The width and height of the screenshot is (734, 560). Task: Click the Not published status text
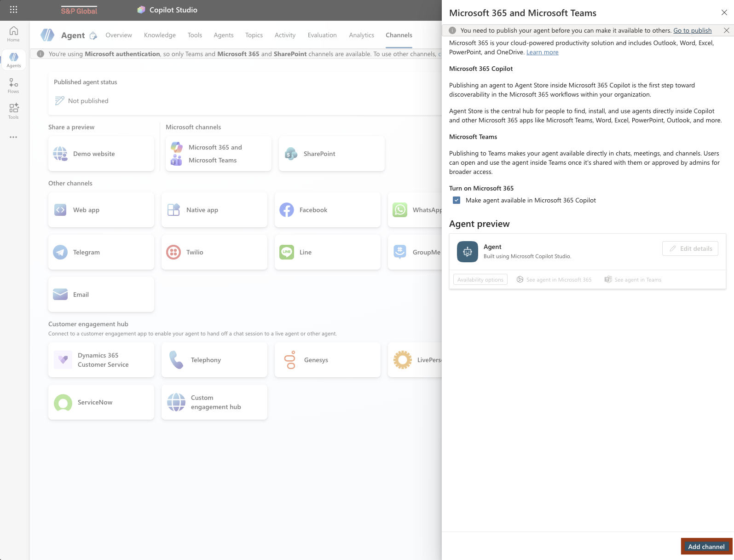tap(88, 101)
